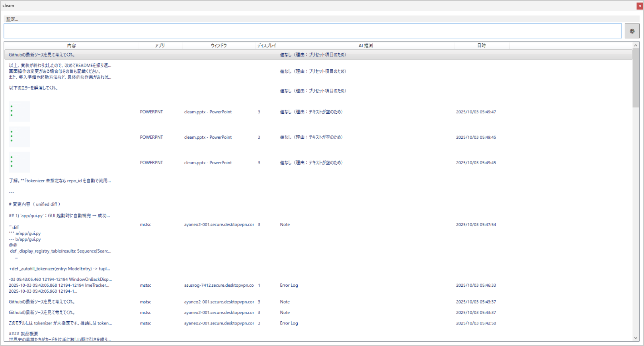
Task: Close the cleam window
Action: (x=640, y=6)
